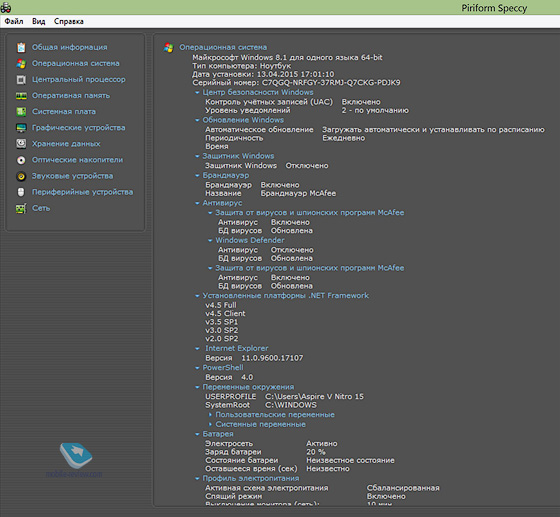Click the Общая информация clipboard icon
The width and height of the screenshot is (560, 517).
click(x=21, y=47)
